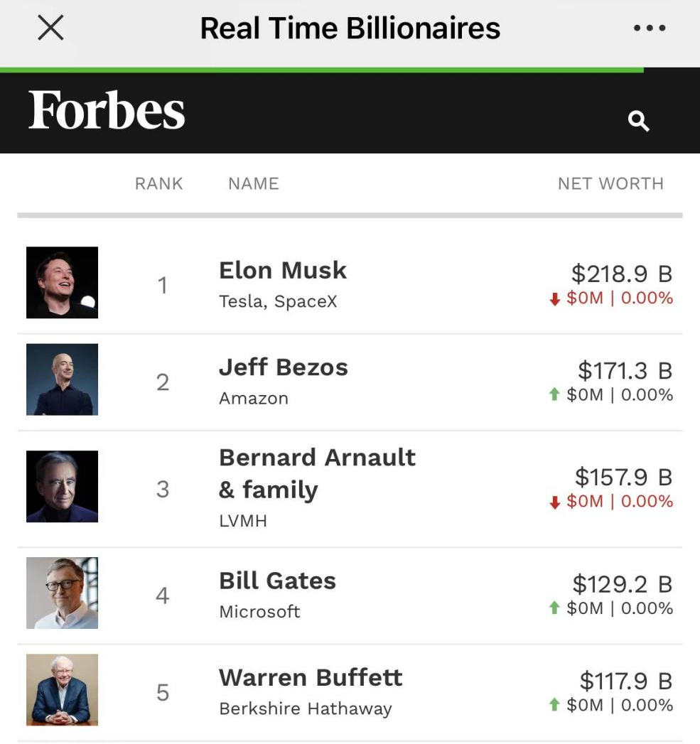Viewport: 700px width, 744px height.
Task: Close the Real Time Billionaires page
Action: [50, 28]
